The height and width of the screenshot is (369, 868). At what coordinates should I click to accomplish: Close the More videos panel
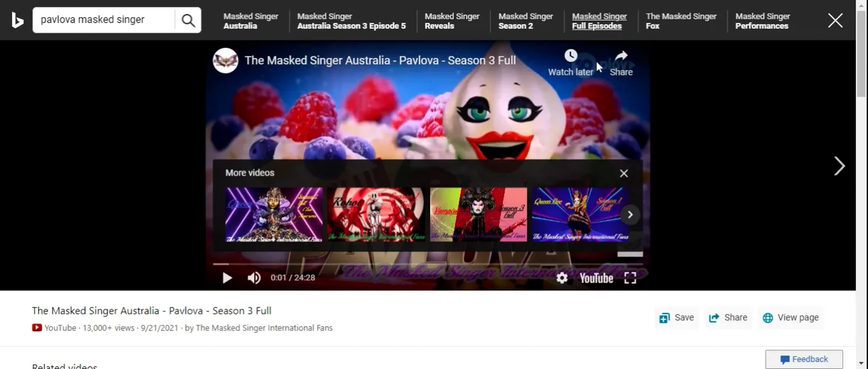(x=624, y=173)
